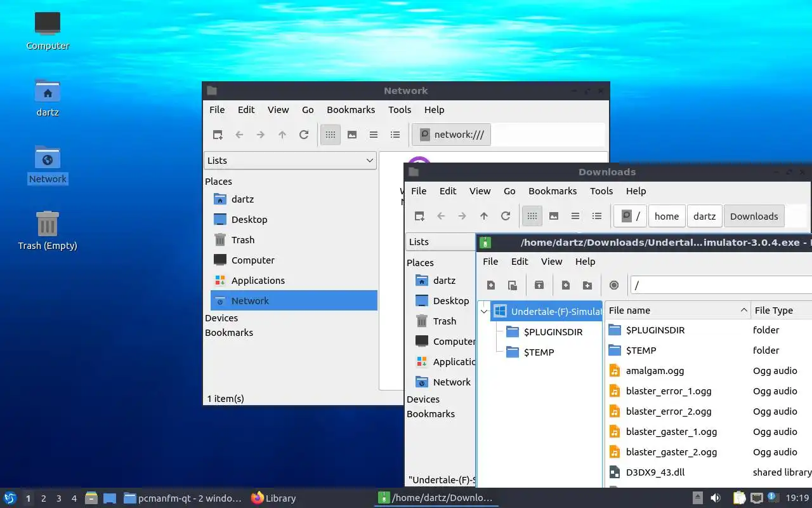Open the View menu in archiver window
The width and height of the screenshot is (812, 508).
click(x=551, y=262)
